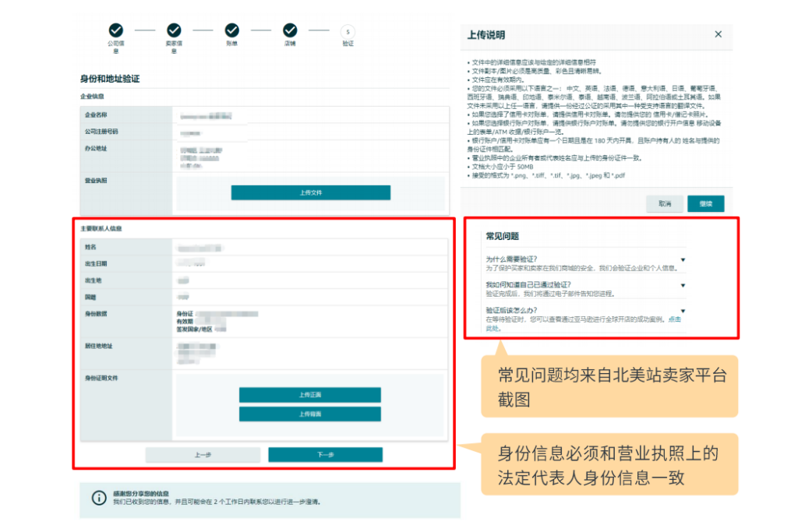Select the step 5 验证 circle
Screen dimensions: 798x532
(348, 30)
